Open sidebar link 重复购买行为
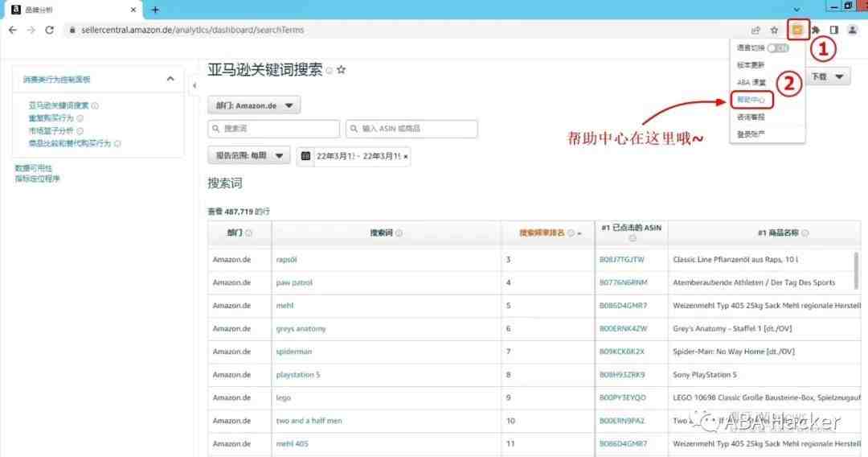 click(x=51, y=118)
